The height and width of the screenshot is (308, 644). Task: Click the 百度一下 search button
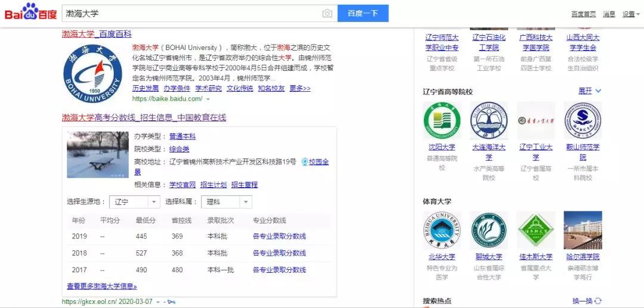pos(363,14)
